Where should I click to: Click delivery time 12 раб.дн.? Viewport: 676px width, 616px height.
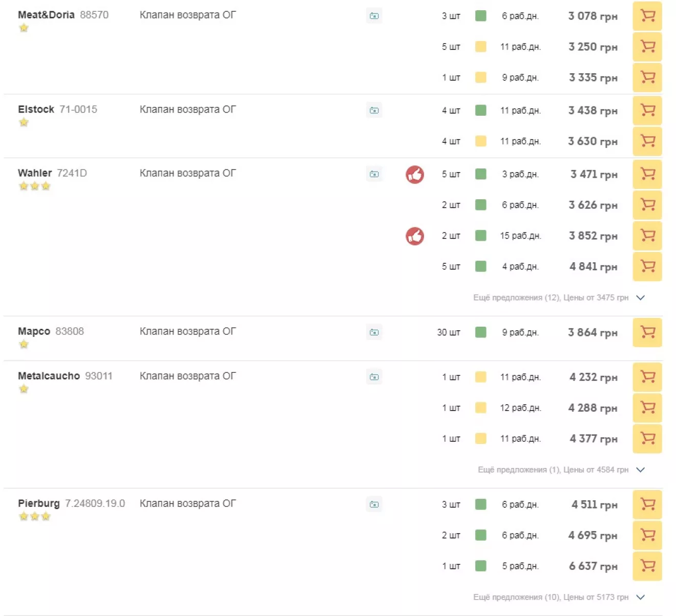pos(520,408)
